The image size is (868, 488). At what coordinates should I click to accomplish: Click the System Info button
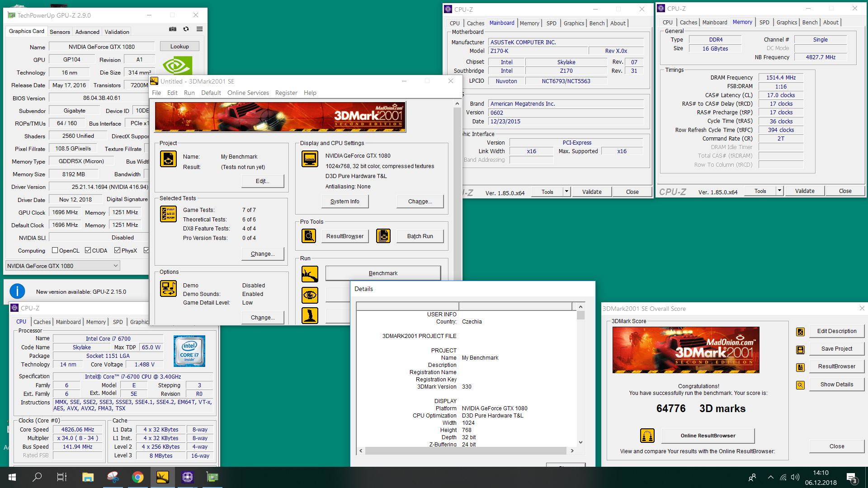point(345,202)
